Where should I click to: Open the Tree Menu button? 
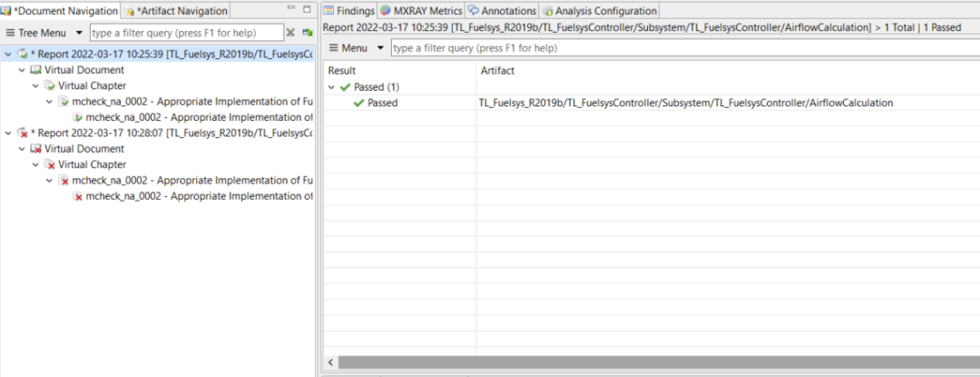[36, 33]
